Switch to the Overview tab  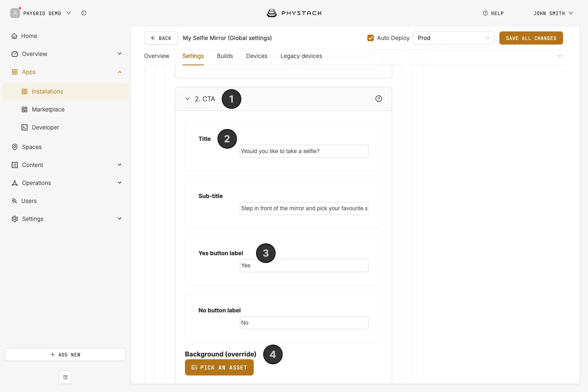coord(157,56)
